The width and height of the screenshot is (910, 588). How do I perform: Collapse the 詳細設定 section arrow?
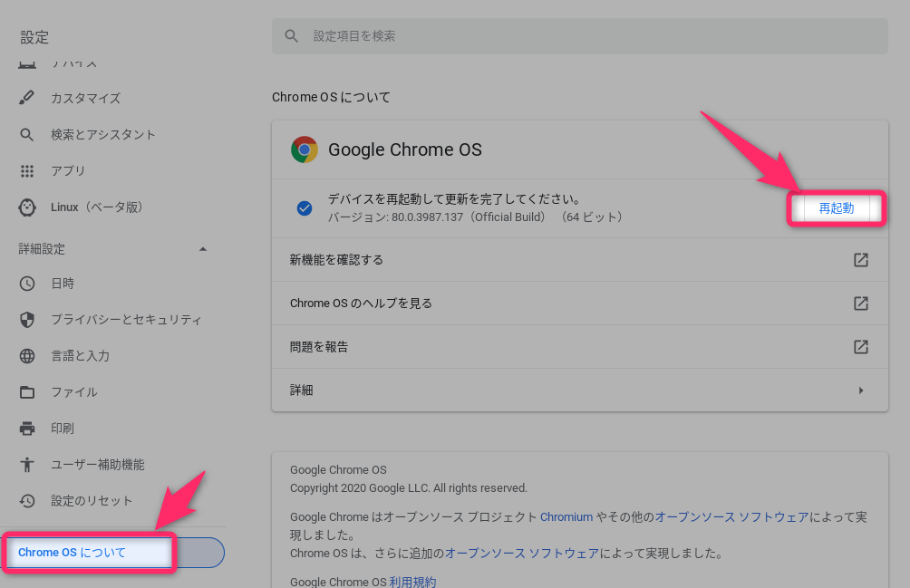[202, 249]
